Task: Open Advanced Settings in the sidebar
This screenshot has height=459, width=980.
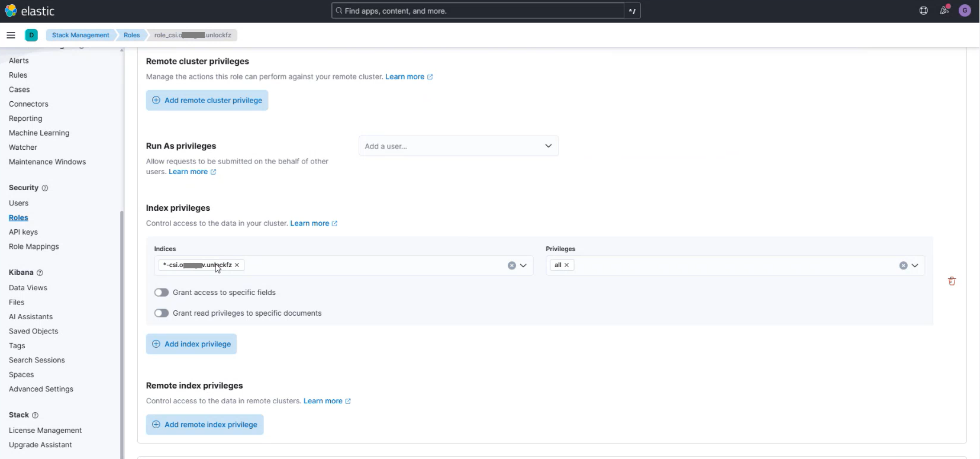Action: coord(41,389)
